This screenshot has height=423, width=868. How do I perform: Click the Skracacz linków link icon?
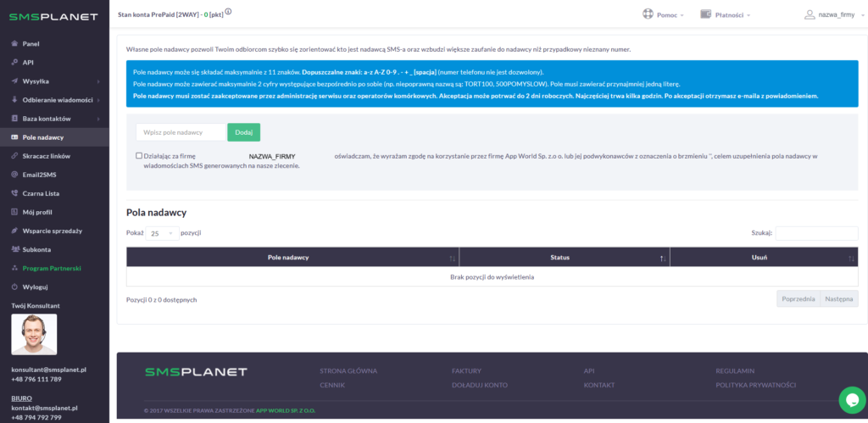pyautogui.click(x=15, y=156)
